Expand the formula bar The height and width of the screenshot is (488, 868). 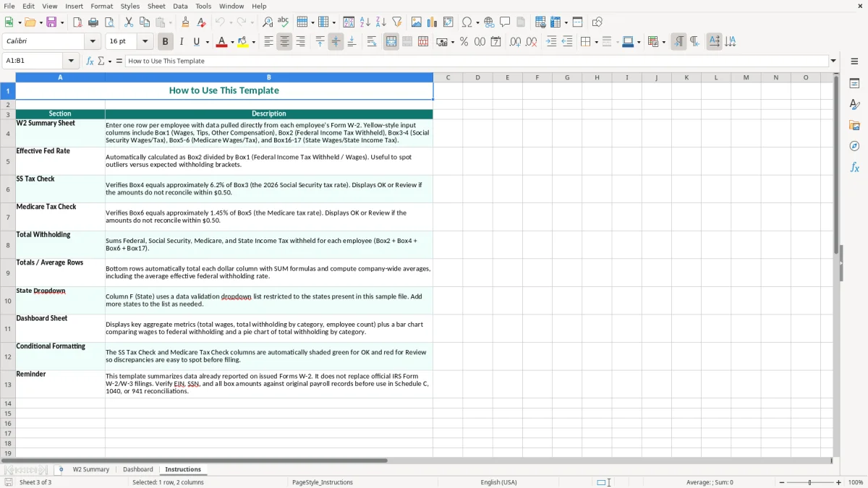click(x=833, y=61)
